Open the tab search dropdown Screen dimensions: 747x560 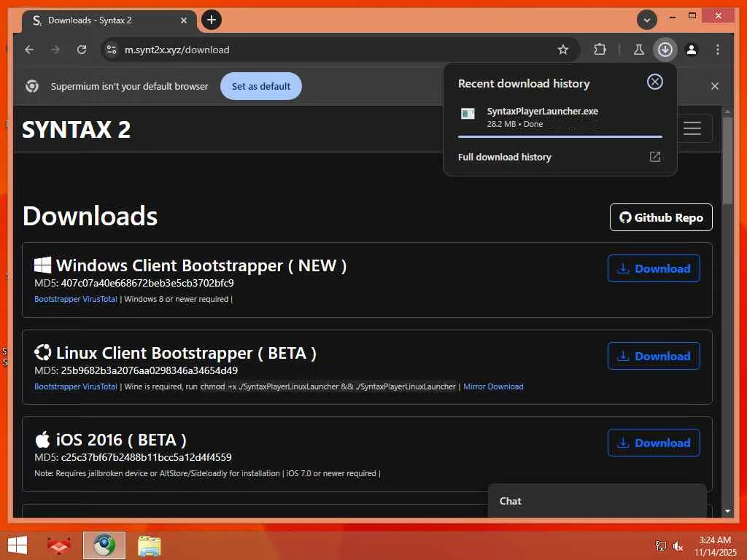(646, 20)
